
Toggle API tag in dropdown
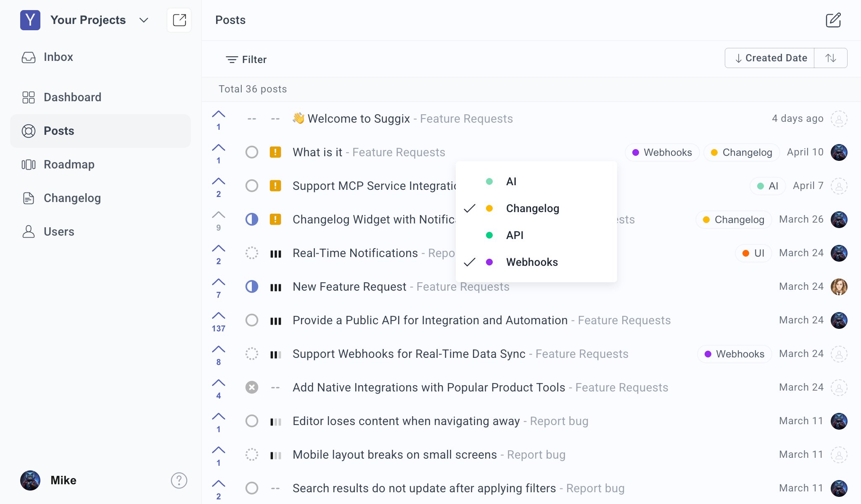click(x=536, y=235)
